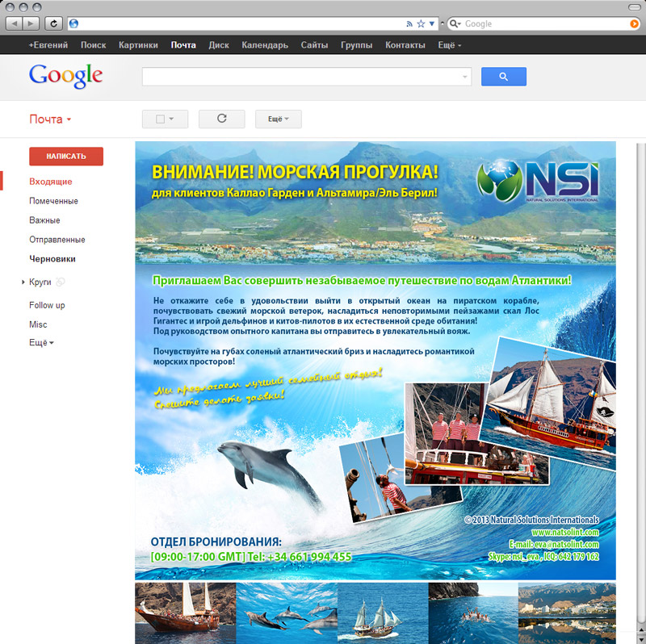
Task: Go back using the browser back arrow
Action: (15, 23)
